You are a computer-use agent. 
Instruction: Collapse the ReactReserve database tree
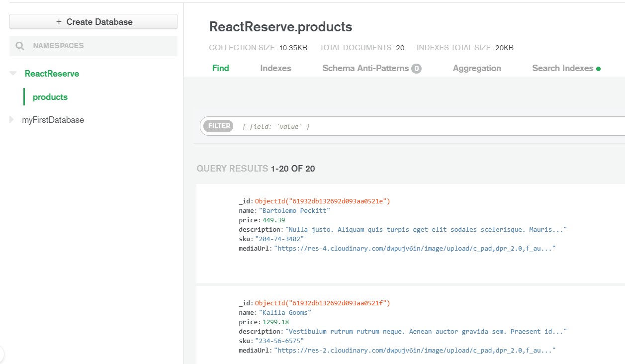[13, 74]
